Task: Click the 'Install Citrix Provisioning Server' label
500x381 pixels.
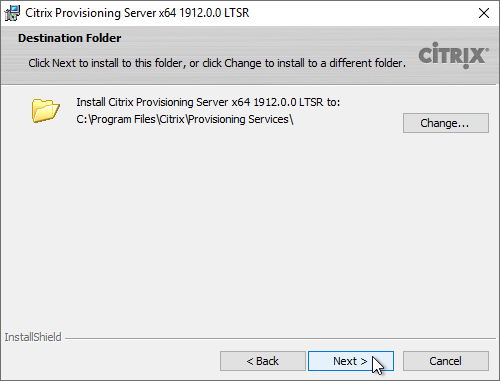Action: coord(208,102)
